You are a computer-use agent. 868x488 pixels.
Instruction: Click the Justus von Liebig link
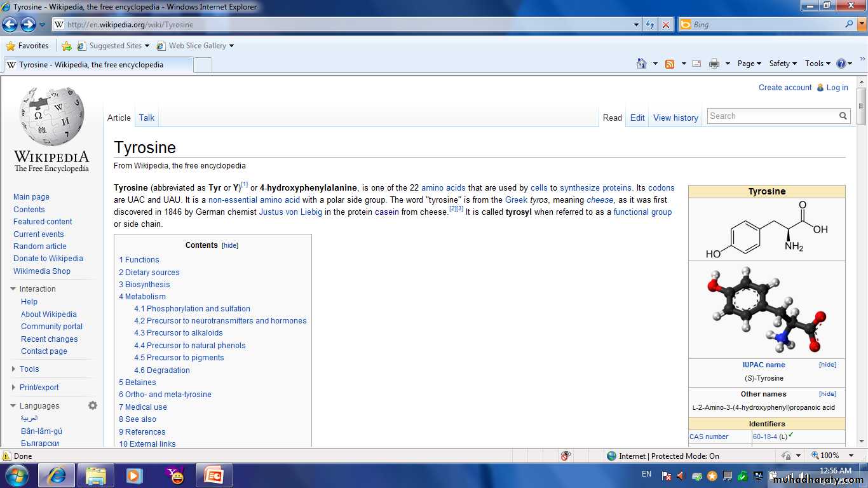click(x=290, y=212)
